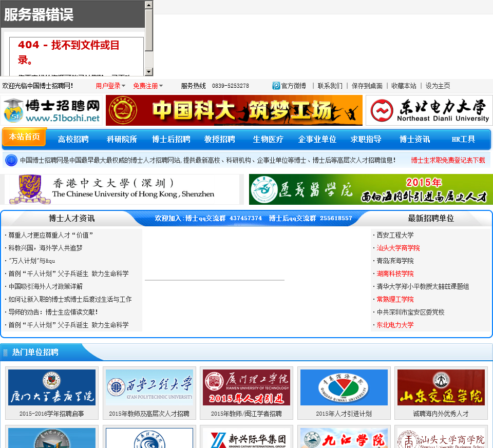Open 高校招聘 menu item
This screenshot has width=493, height=448.
(x=73, y=139)
